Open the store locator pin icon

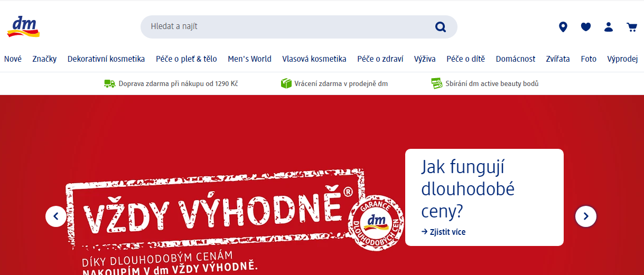coord(563,27)
